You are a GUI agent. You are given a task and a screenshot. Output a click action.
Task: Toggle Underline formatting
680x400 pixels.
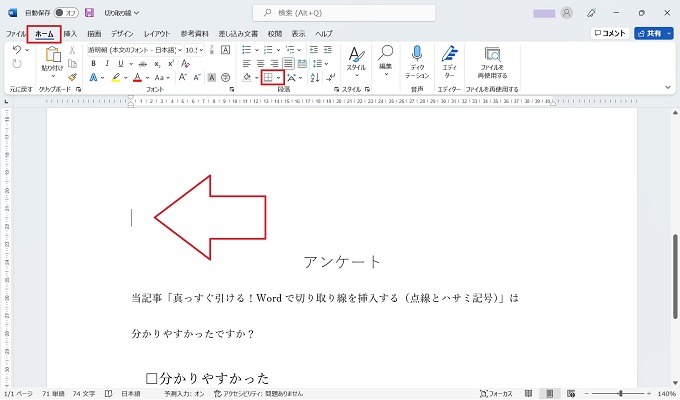coord(121,64)
